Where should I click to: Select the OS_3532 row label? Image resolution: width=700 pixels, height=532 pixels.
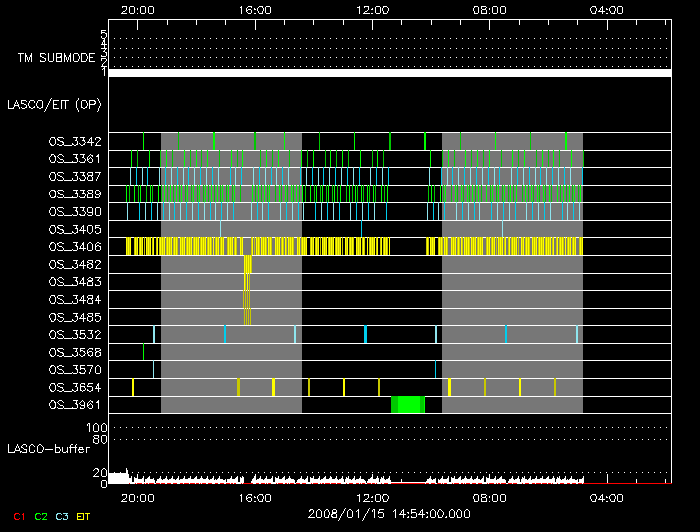coord(74,334)
